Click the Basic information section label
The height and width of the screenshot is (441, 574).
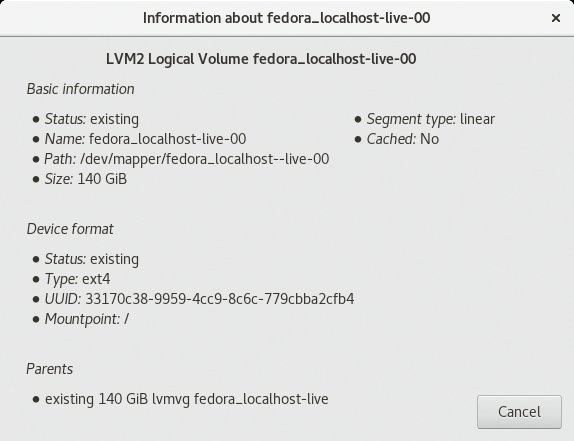pos(81,89)
